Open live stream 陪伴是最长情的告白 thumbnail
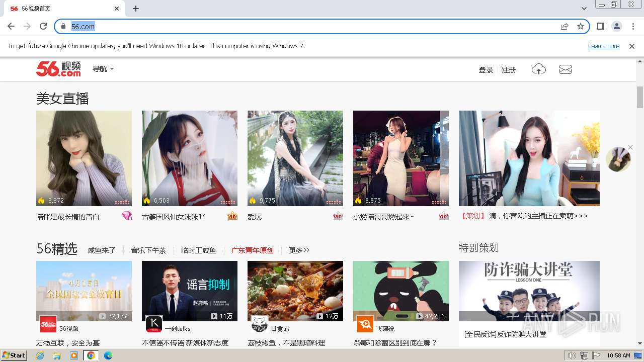644x362 pixels. click(84, 158)
